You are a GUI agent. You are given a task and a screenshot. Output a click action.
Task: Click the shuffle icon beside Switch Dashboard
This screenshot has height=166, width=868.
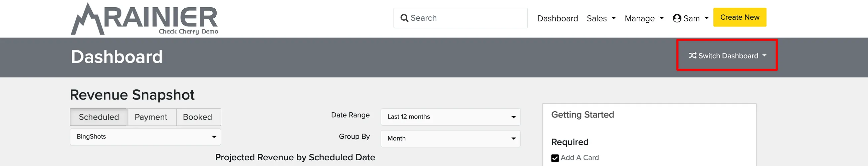692,56
